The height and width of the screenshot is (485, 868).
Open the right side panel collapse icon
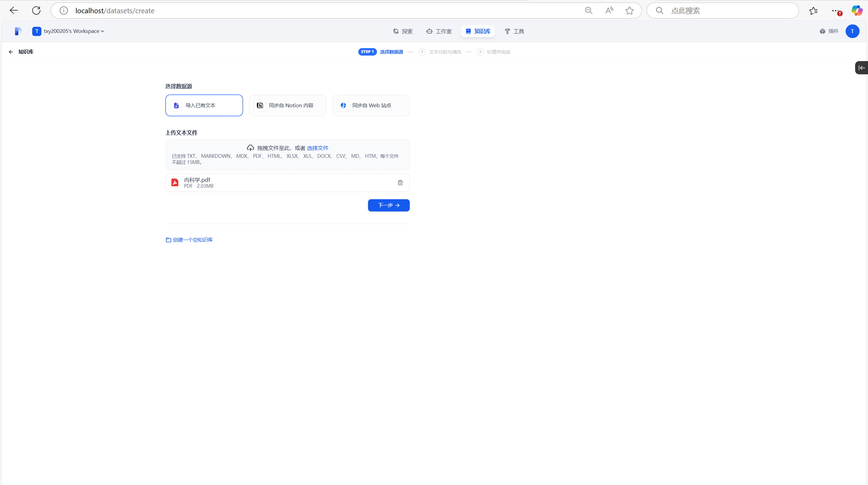tap(861, 68)
